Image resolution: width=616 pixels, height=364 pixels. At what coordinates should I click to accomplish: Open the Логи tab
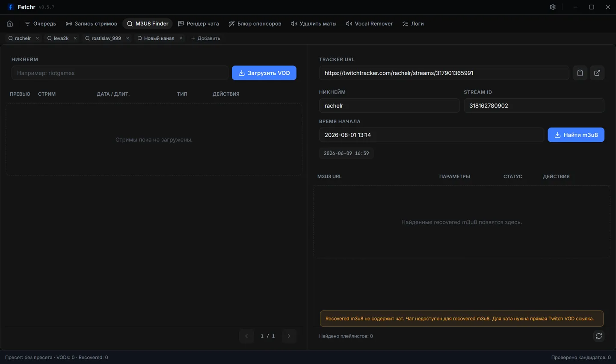pyautogui.click(x=413, y=23)
